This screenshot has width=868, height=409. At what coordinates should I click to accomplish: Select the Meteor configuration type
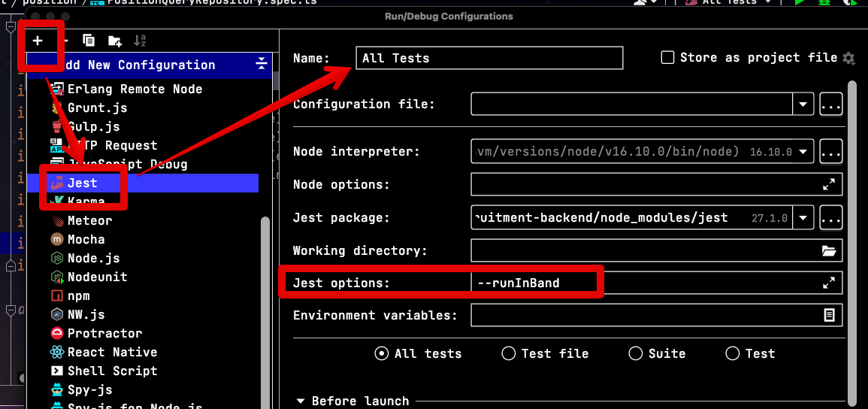click(x=81, y=221)
